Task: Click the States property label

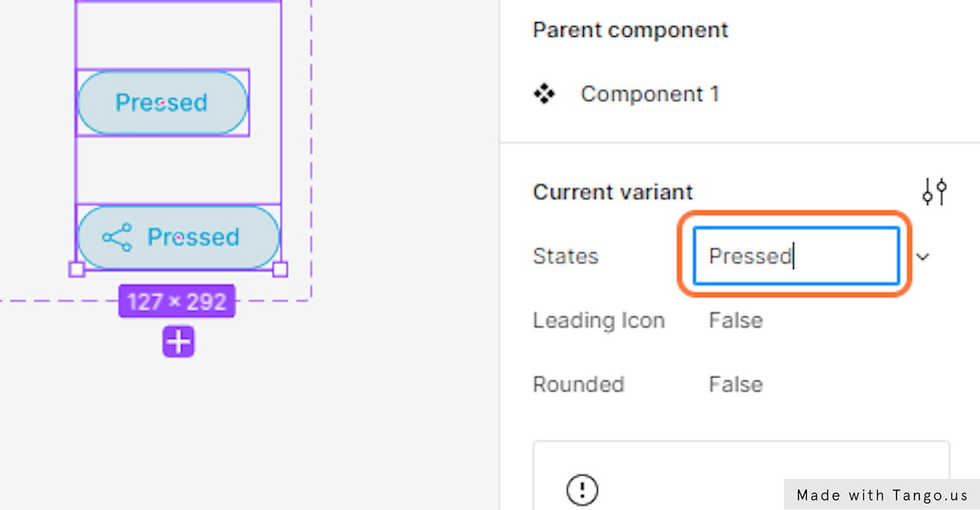Action: click(x=566, y=256)
